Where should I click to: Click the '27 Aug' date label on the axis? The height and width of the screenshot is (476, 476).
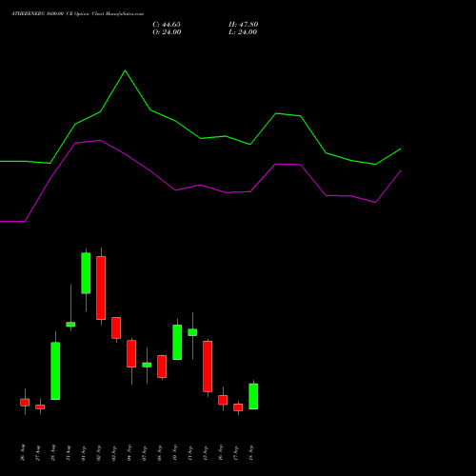pyautogui.click(x=38, y=453)
